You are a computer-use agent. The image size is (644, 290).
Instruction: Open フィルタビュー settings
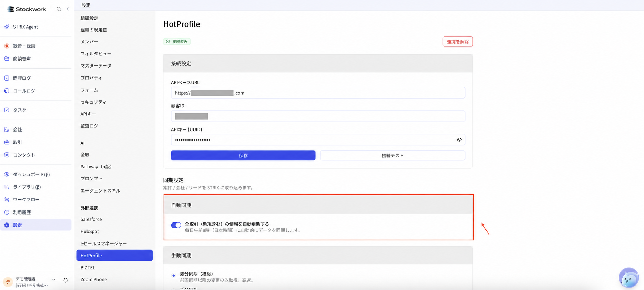pyautogui.click(x=96, y=54)
